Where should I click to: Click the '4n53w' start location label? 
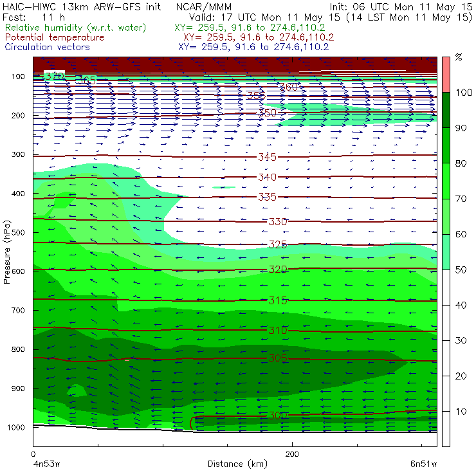[46, 464]
